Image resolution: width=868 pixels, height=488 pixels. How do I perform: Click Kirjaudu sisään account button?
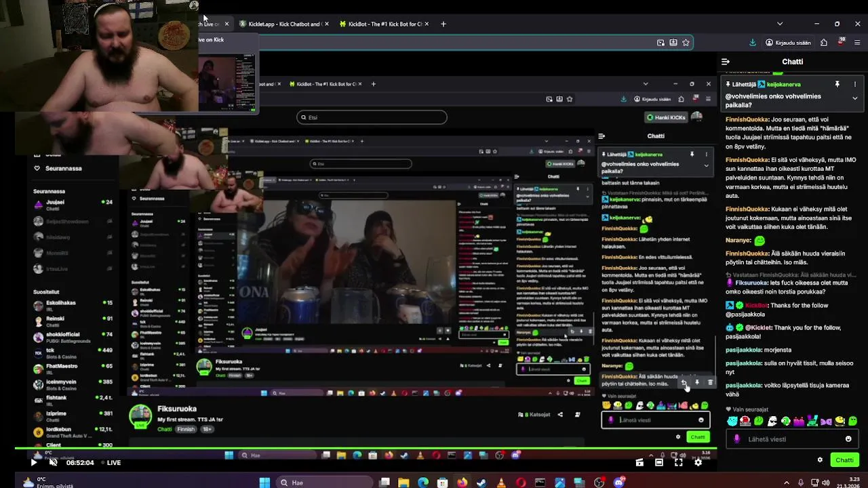coord(788,43)
